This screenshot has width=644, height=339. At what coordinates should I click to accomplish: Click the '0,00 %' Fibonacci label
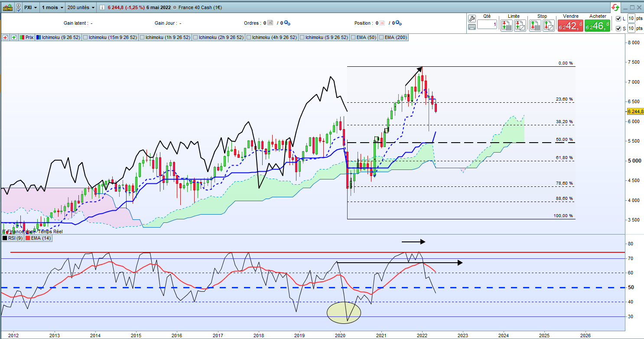(566, 63)
